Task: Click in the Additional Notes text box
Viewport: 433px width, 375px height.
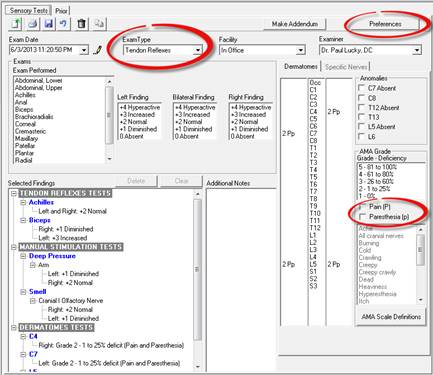Action: [241, 280]
